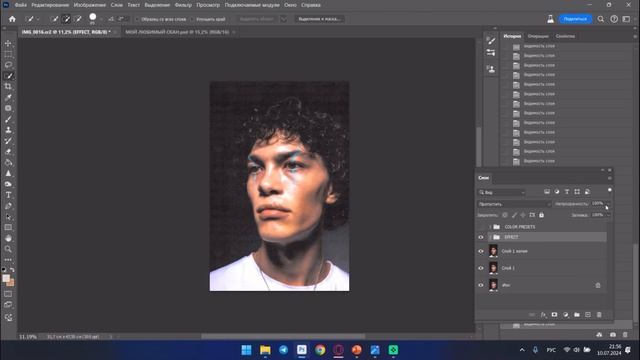Screen dimensions: 640x360
Task: Open Google Chrome from the taskbar
Action: point(320,350)
